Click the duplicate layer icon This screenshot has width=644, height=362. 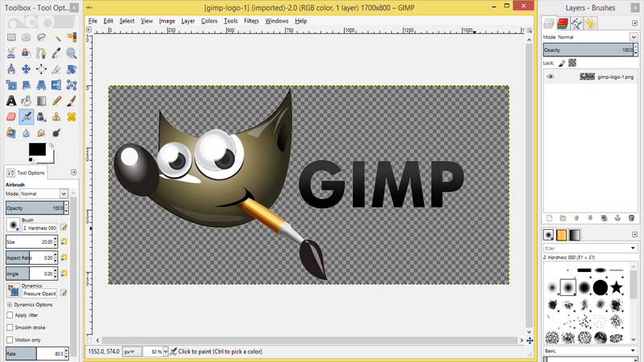(604, 218)
